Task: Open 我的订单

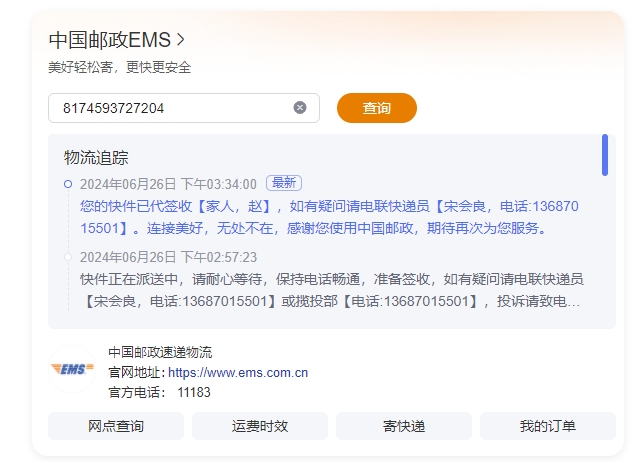Action: [x=548, y=426]
